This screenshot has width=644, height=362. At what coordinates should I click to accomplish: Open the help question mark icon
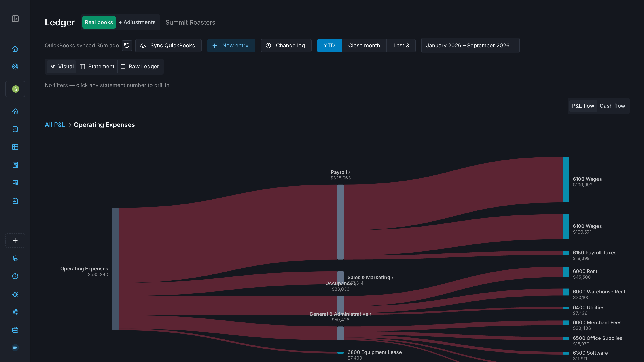(15, 276)
